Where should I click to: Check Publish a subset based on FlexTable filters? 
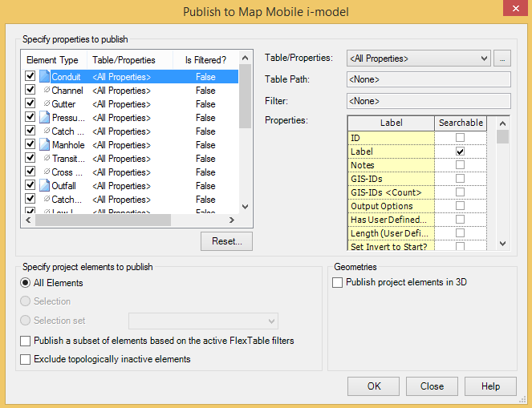[x=26, y=341]
